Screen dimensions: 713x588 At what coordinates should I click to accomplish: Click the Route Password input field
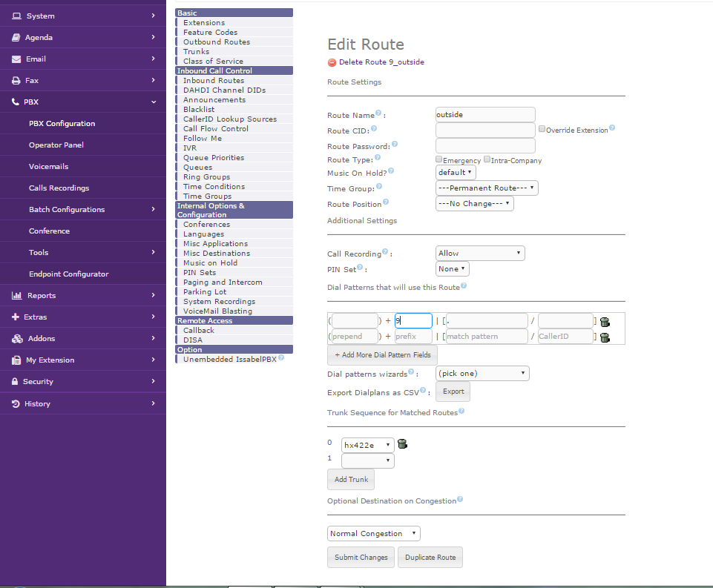[484, 145]
